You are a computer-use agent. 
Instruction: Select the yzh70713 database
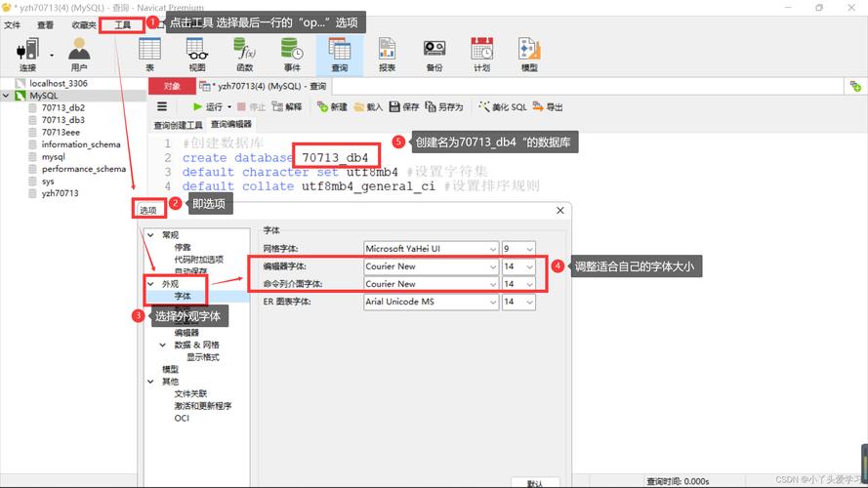click(x=60, y=193)
